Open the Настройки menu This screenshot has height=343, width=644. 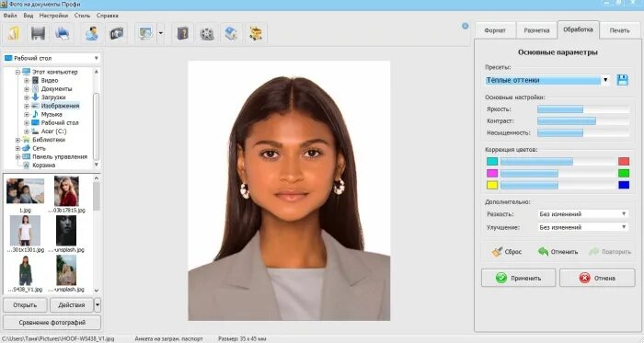tap(53, 16)
